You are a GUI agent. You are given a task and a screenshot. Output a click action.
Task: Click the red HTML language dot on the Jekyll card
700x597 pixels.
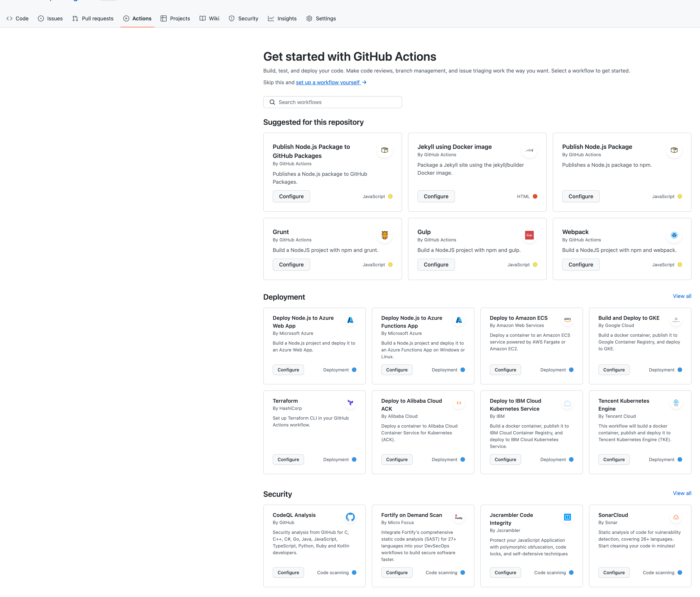tap(535, 196)
